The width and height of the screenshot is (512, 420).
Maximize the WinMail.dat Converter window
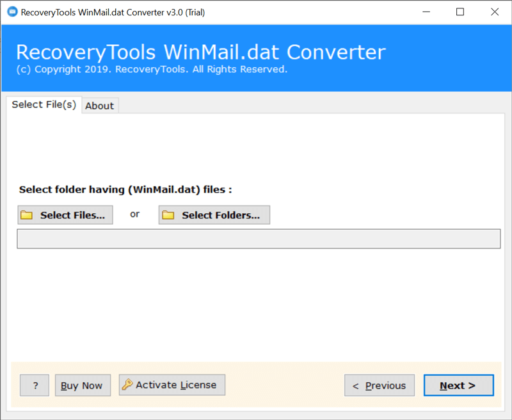click(460, 12)
